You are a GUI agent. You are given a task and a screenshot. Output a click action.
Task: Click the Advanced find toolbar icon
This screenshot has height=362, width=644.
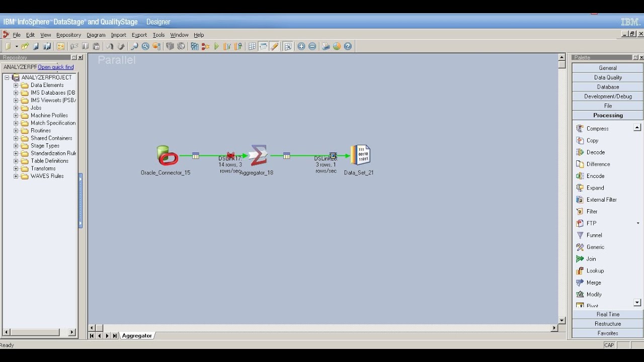point(145,46)
